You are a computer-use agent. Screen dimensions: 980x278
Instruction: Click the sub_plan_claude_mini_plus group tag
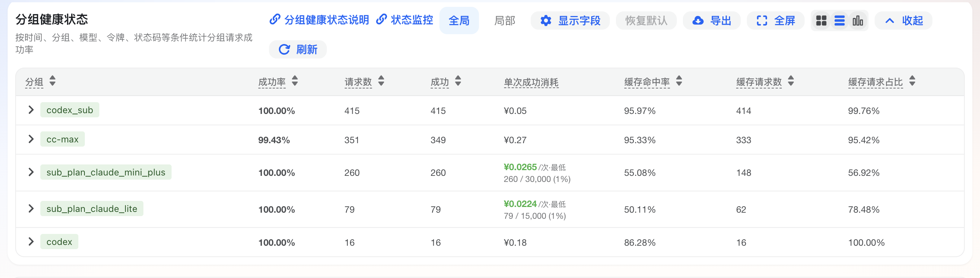(106, 172)
